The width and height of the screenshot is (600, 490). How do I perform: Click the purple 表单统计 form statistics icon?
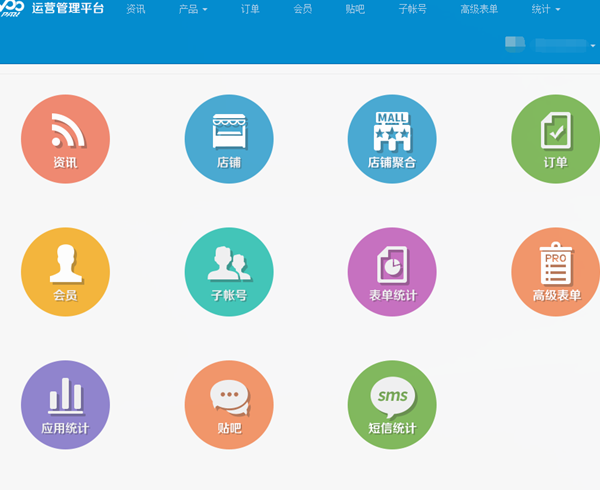tap(391, 272)
